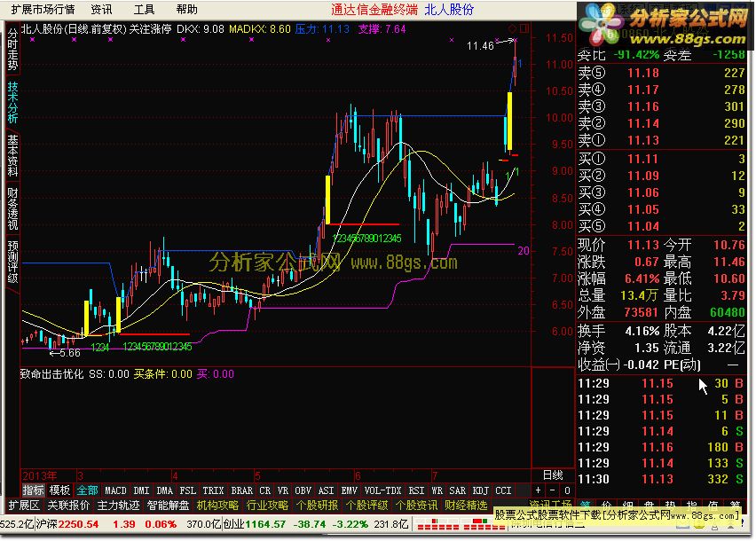
Task: Select the 模板 tab
Action: pyautogui.click(x=59, y=490)
